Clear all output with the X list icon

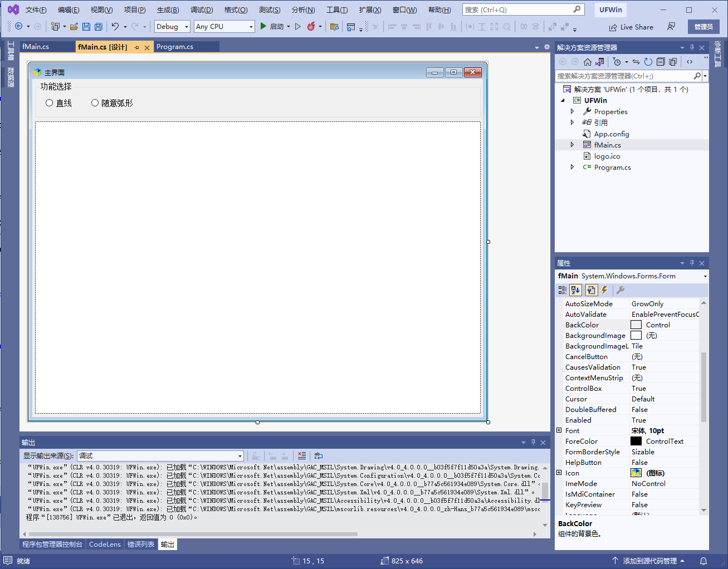[x=302, y=455]
